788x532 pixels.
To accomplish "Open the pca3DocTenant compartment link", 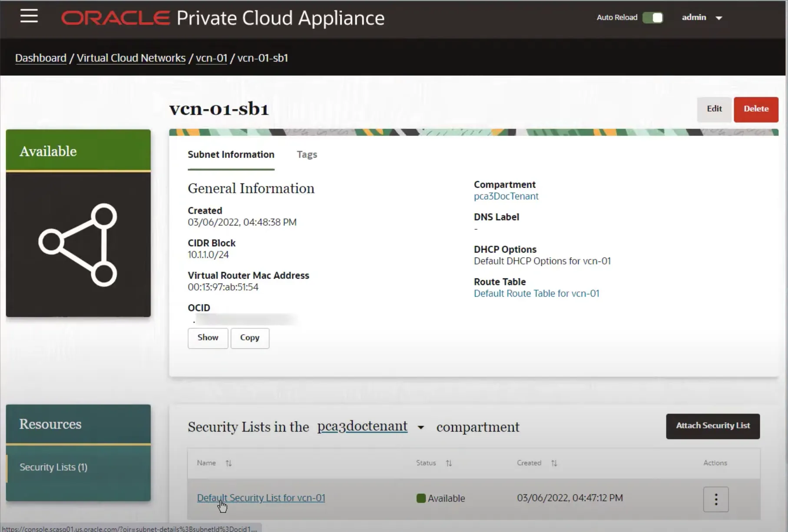I will point(506,196).
